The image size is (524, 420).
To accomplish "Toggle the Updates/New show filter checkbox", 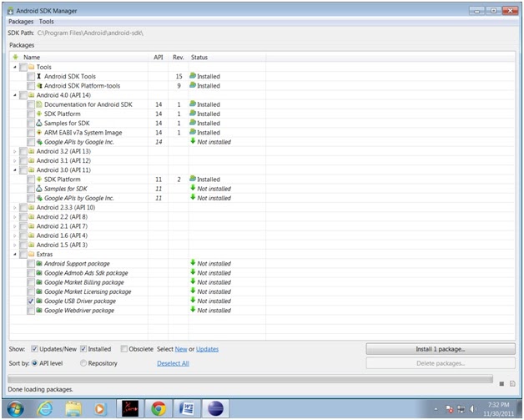I will 34,349.
